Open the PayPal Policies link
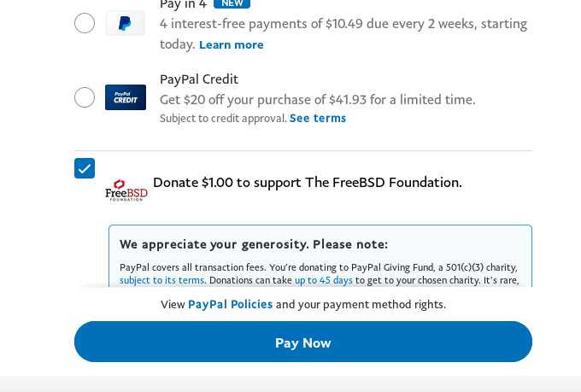 coord(230,304)
